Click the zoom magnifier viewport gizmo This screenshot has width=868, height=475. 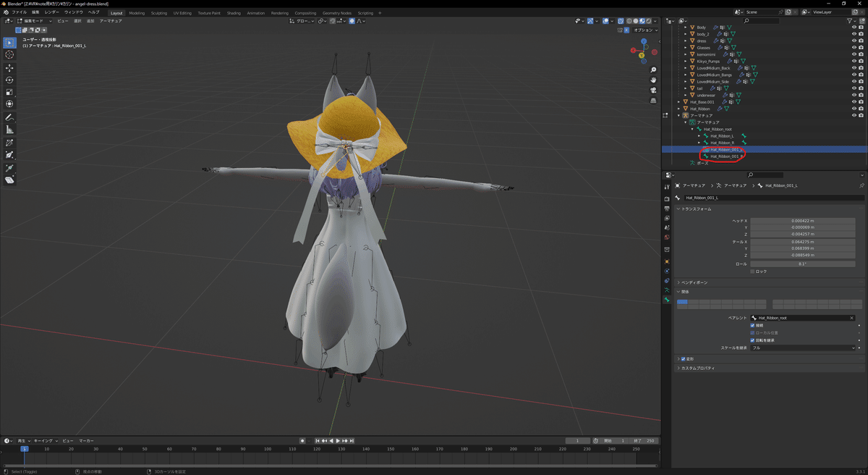pos(653,70)
